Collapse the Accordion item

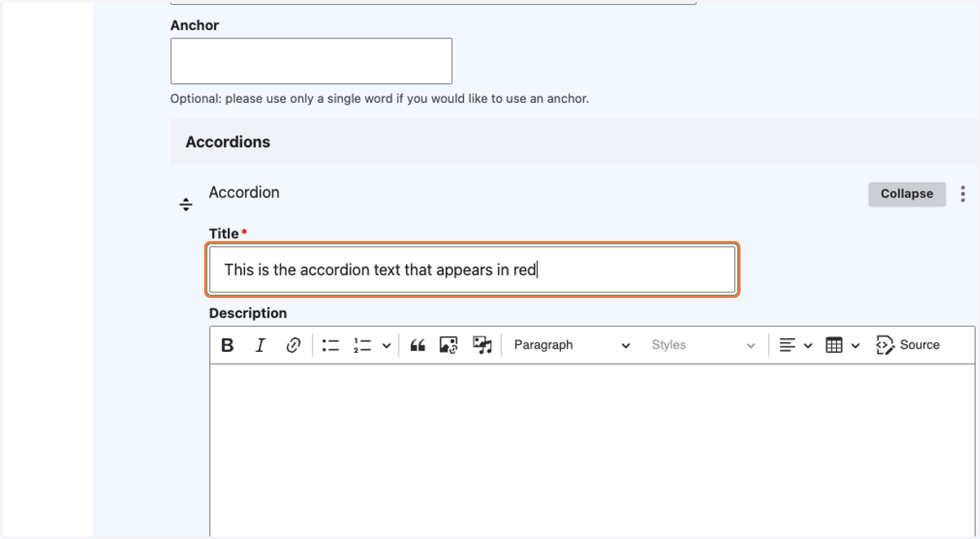tap(906, 194)
